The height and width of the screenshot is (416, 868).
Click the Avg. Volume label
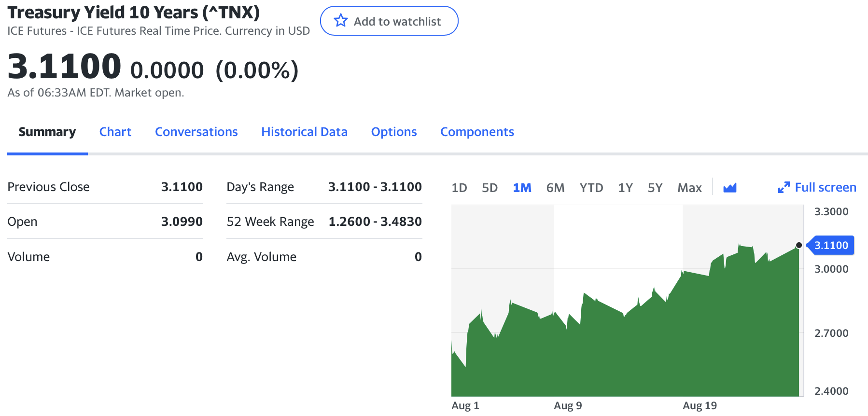[x=262, y=257]
